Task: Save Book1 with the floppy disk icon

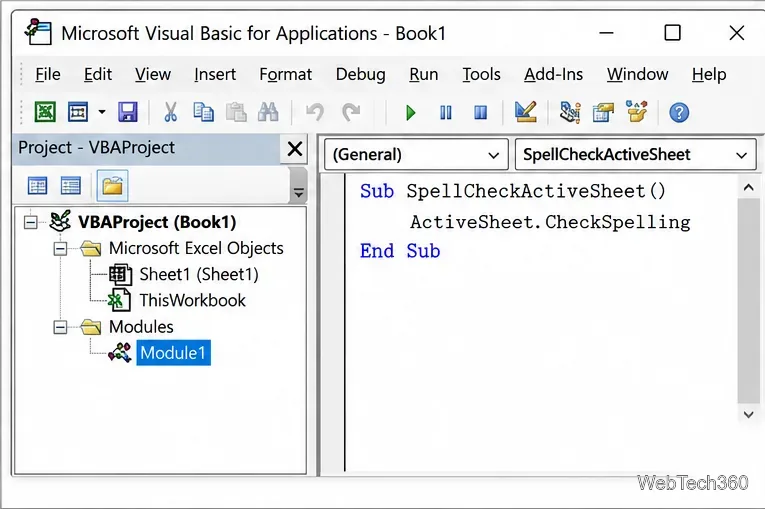Action: click(x=128, y=112)
